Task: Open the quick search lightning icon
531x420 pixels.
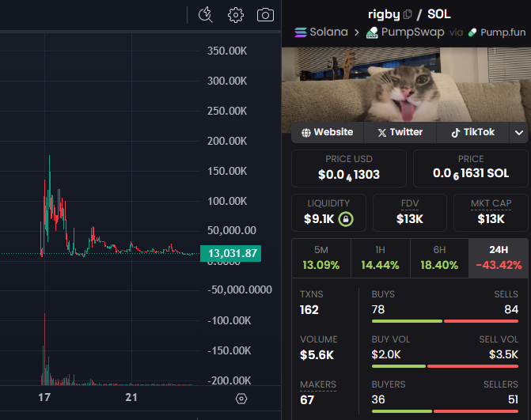Action: tap(205, 15)
